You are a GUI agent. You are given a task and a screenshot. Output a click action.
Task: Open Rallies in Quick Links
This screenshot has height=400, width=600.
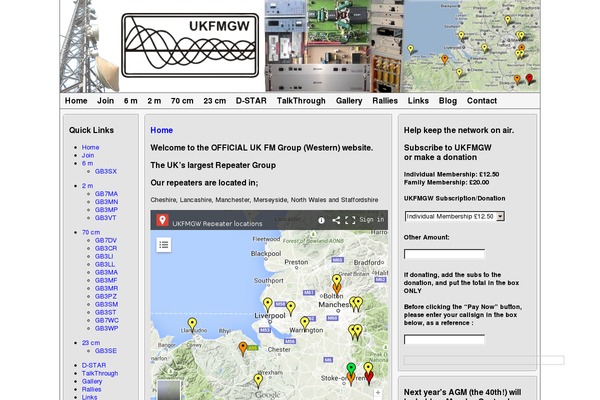(x=91, y=390)
